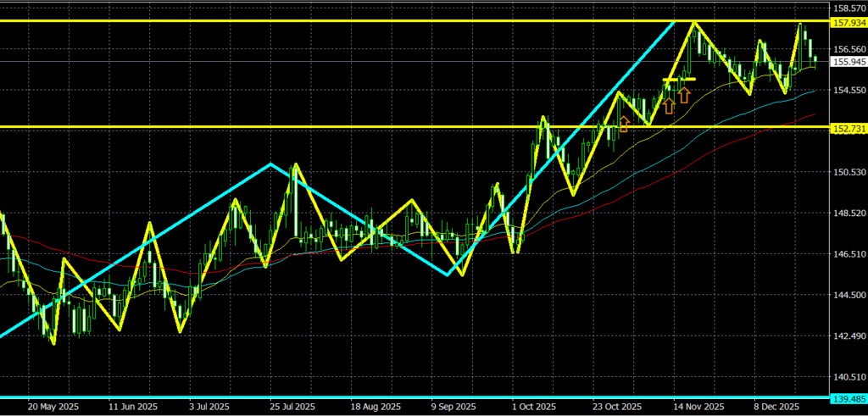Click the 146.510 price axis label
This screenshot has width=868, height=416.
[848, 254]
